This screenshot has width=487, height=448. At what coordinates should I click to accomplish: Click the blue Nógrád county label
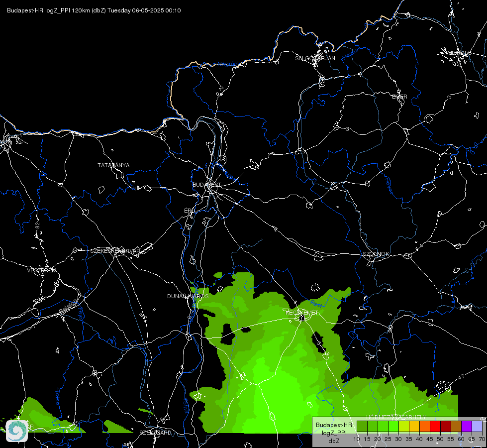tap(227, 64)
